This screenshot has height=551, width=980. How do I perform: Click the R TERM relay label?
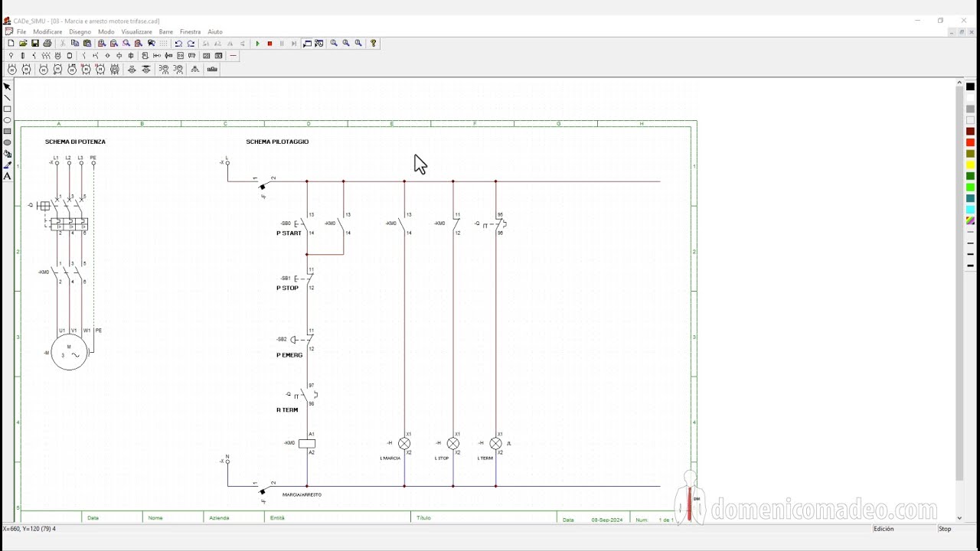point(287,410)
